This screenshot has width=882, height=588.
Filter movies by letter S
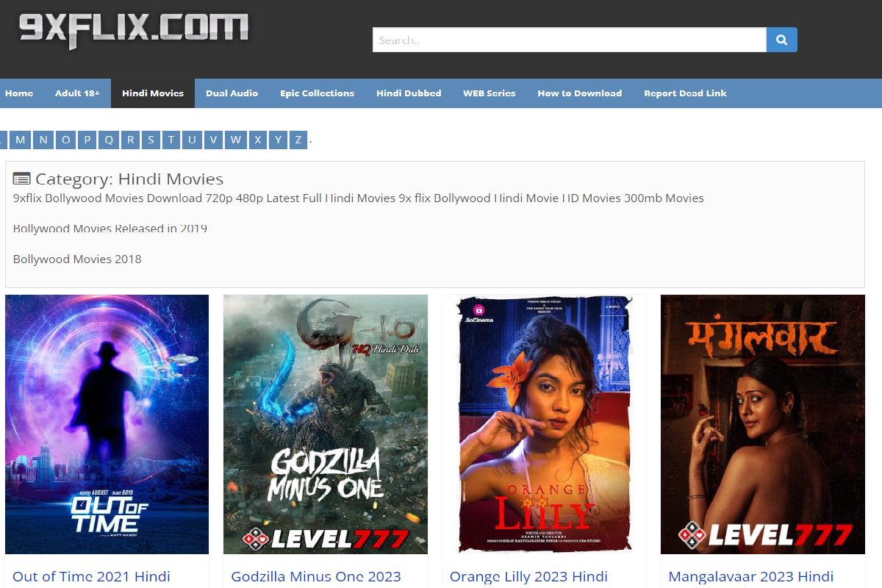pos(151,140)
